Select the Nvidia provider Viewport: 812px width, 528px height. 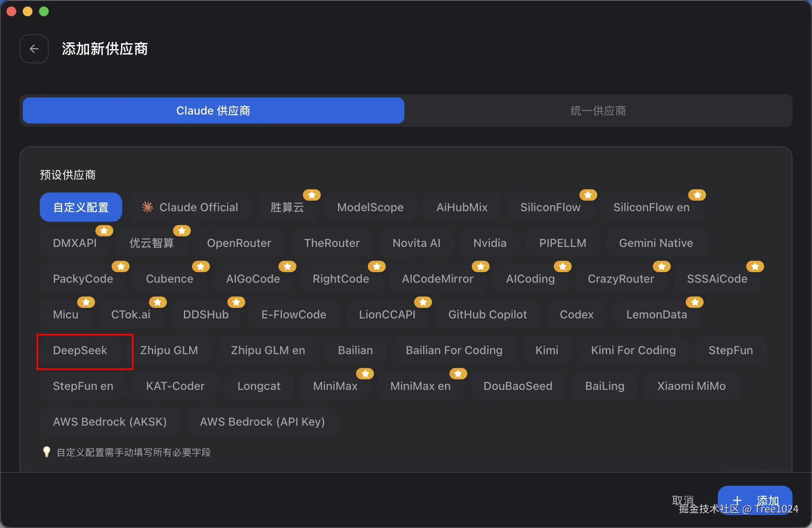[x=490, y=243]
